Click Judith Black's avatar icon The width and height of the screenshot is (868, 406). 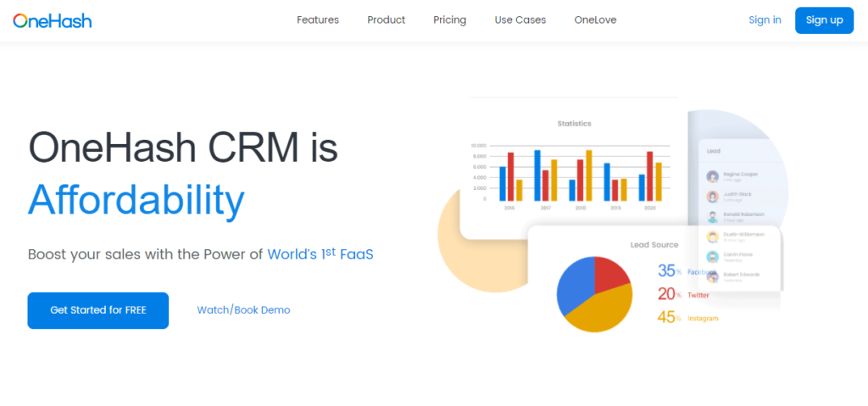click(713, 197)
